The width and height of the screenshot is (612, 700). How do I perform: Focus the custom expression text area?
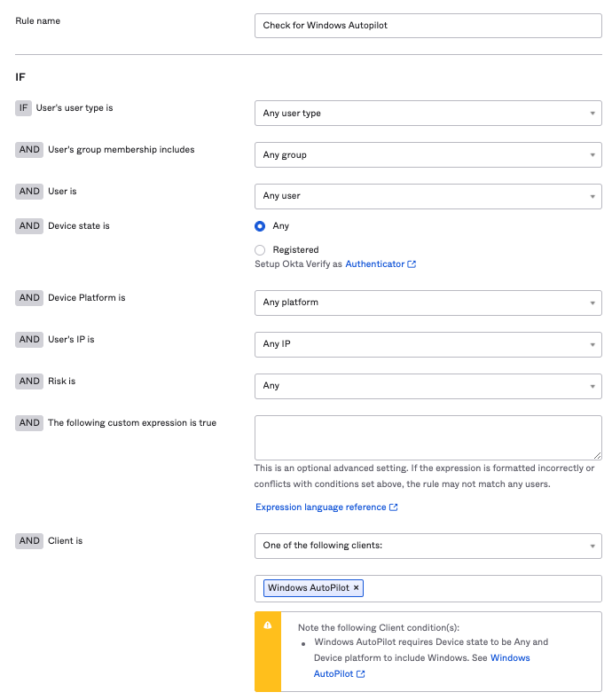click(428, 437)
